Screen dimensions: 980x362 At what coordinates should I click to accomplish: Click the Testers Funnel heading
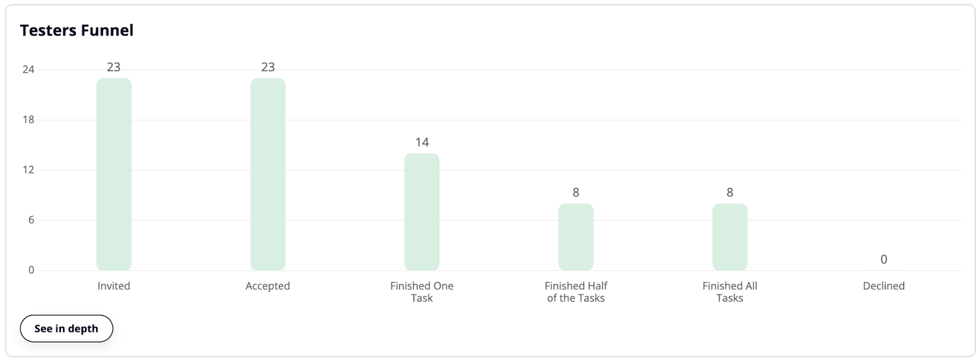[x=77, y=30]
